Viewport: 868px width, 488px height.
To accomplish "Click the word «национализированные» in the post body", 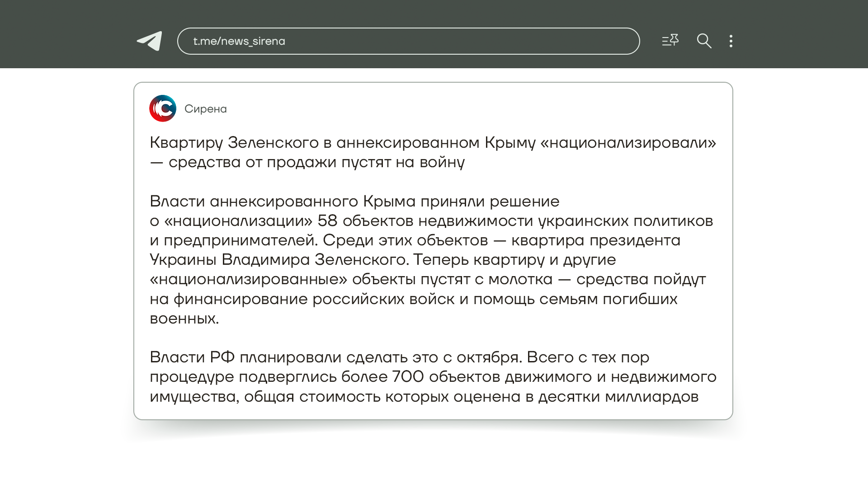I will pyautogui.click(x=248, y=279).
